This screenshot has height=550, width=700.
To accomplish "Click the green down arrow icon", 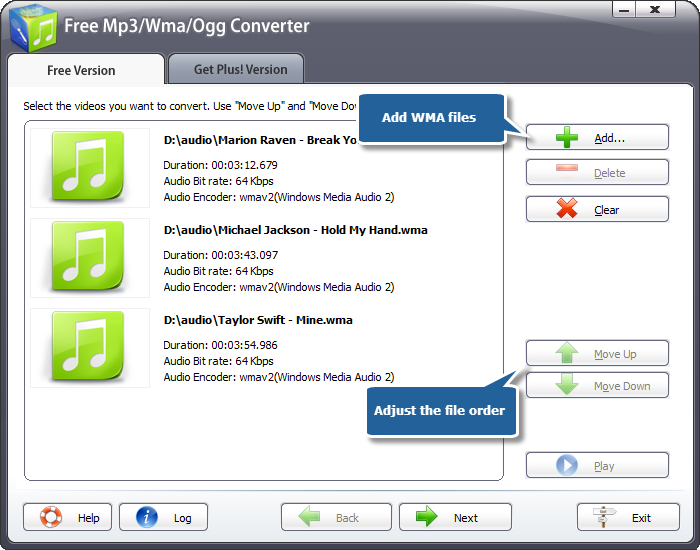I will click(567, 384).
